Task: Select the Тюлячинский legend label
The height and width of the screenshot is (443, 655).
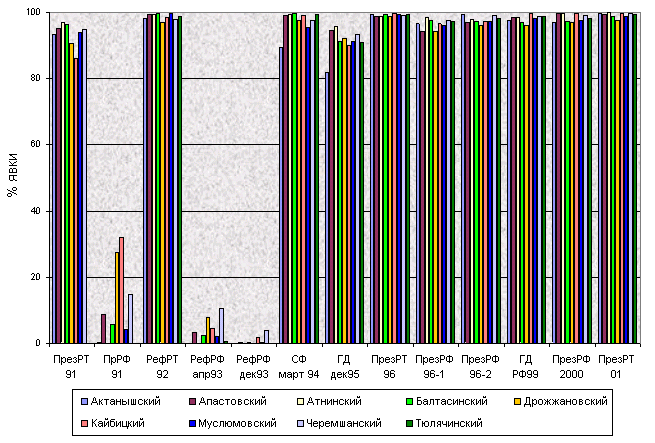Action: pos(449,423)
